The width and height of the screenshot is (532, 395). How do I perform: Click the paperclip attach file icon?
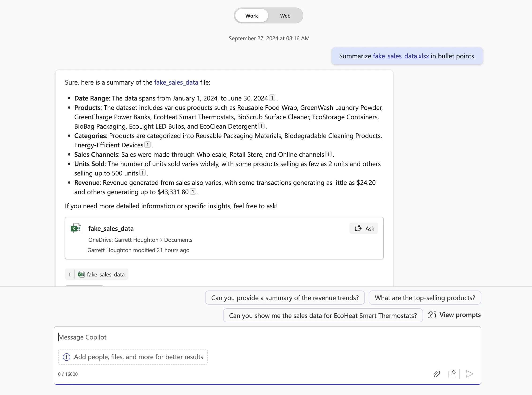pos(437,374)
